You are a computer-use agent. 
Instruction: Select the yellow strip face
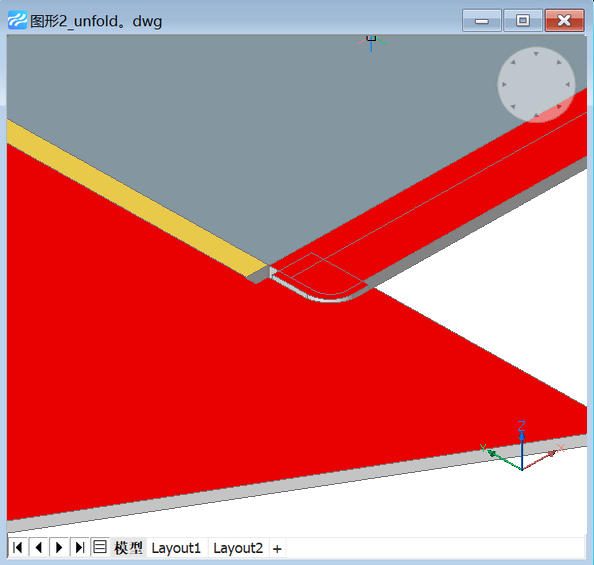pos(136,198)
